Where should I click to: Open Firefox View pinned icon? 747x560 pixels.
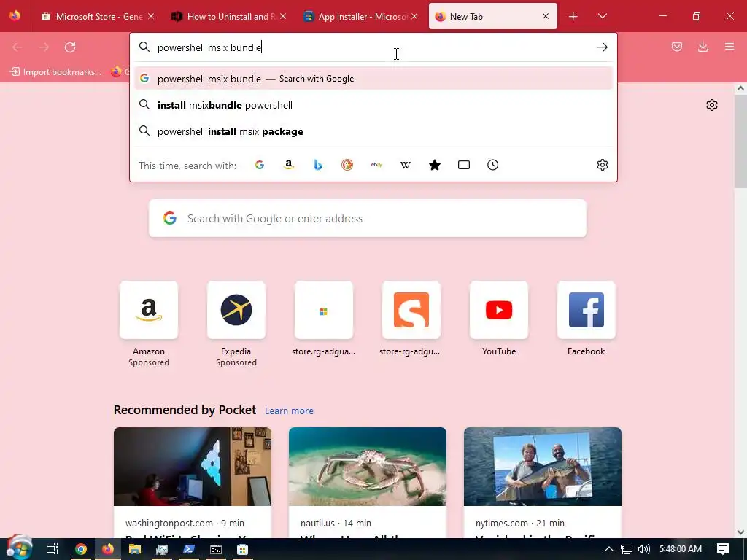[x=15, y=16]
